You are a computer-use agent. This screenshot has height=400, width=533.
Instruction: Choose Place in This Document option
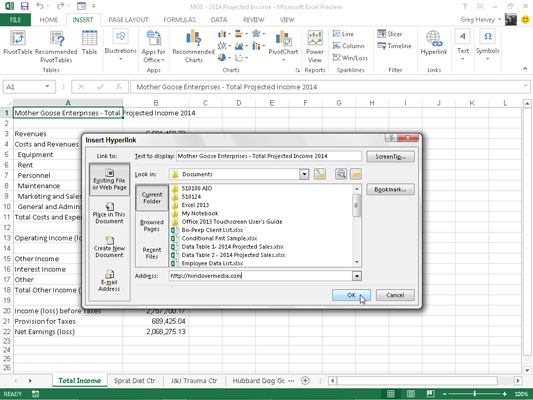109,213
